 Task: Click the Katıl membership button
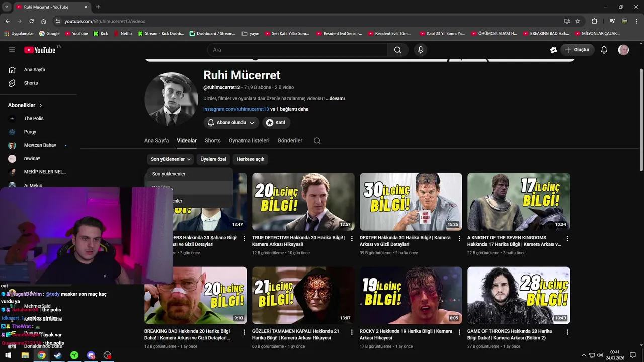(x=276, y=123)
